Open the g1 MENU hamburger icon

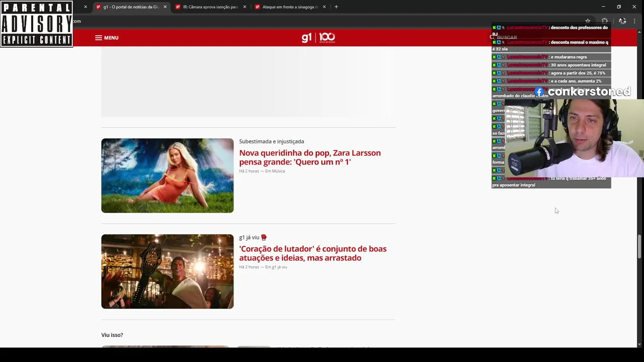99,38
